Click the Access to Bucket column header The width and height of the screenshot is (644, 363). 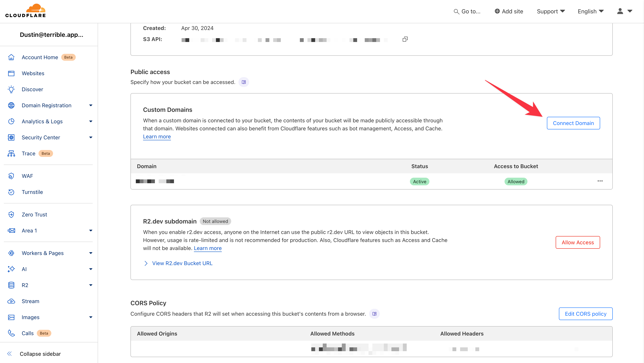[516, 166]
